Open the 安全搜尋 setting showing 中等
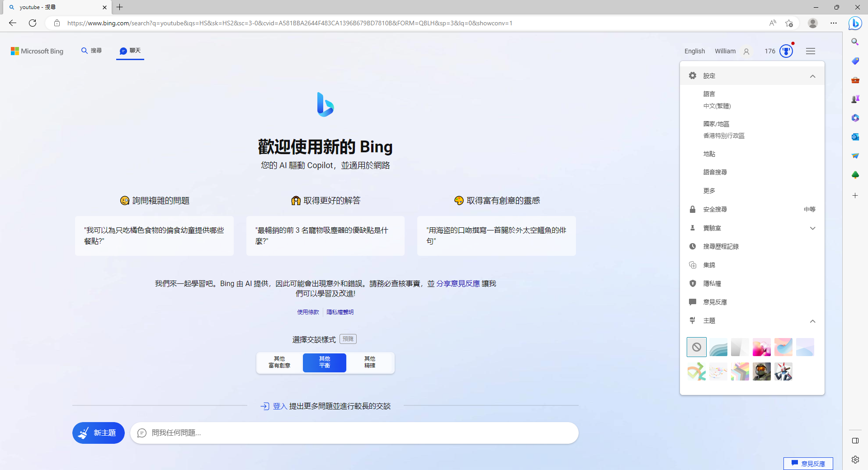The image size is (868, 470). click(752, 209)
